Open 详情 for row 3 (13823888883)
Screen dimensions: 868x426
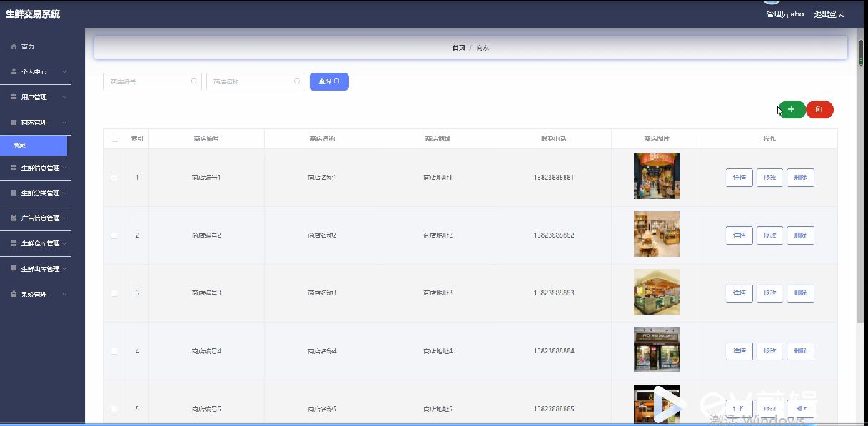(x=739, y=293)
